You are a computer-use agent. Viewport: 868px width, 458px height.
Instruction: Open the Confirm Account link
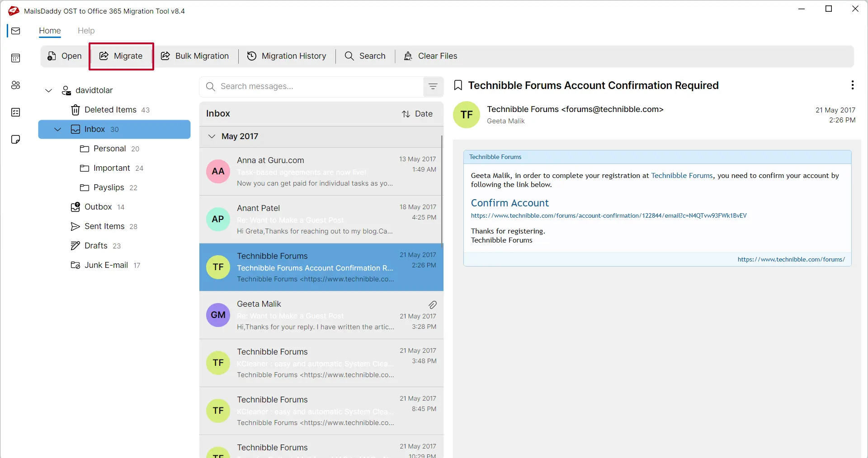click(509, 203)
